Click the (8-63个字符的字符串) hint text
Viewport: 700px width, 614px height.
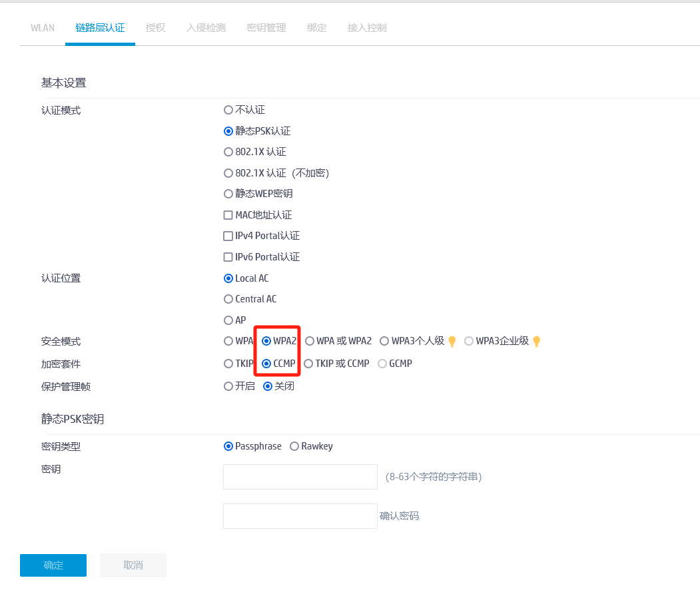click(x=434, y=477)
